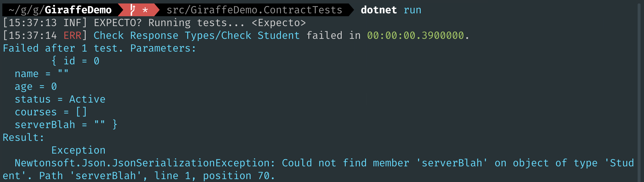Click the red ERR log level label
Screen dimensions: 644x182
point(72,36)
